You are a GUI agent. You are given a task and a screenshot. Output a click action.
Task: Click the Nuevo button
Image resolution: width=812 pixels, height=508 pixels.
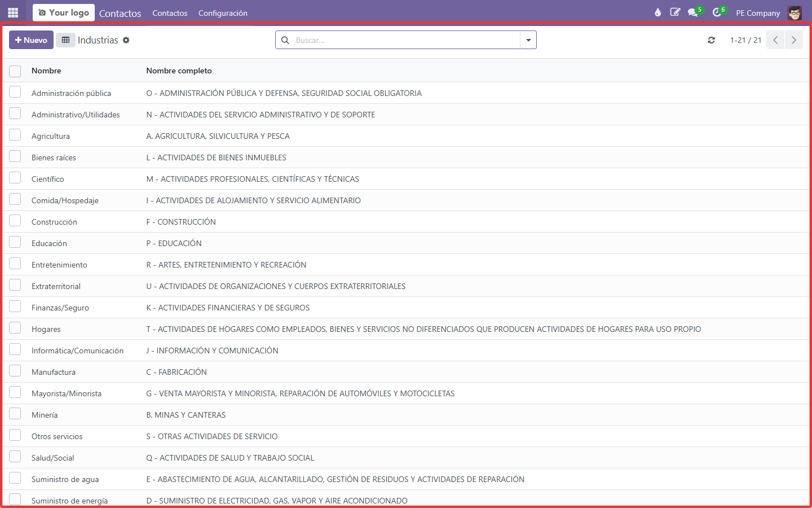31,40
